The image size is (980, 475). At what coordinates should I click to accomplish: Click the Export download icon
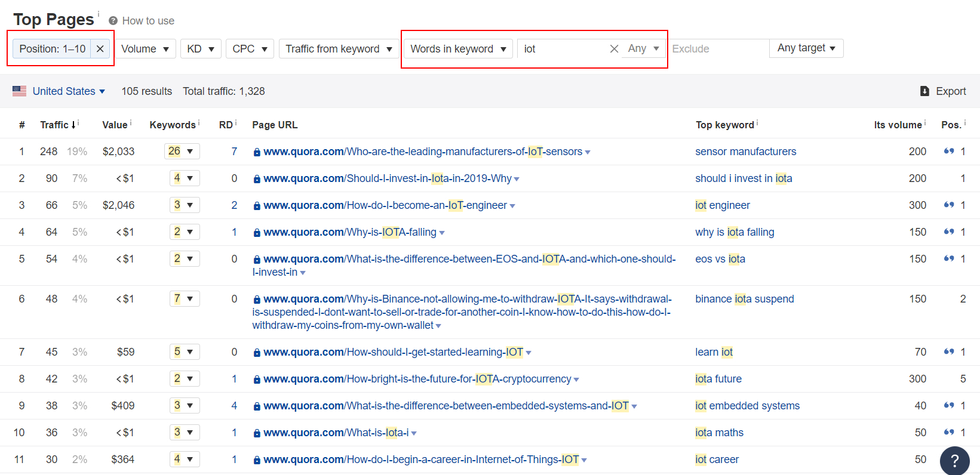pos(924,91)
